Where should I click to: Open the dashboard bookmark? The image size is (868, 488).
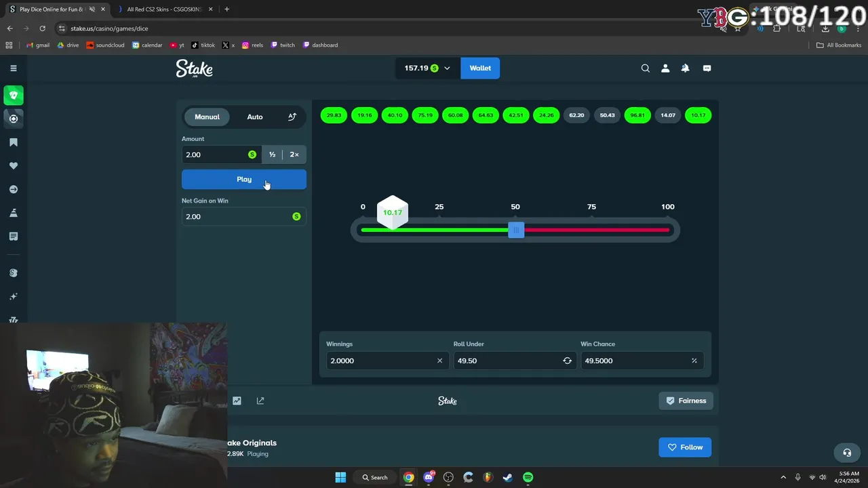[x=320, y=45]
